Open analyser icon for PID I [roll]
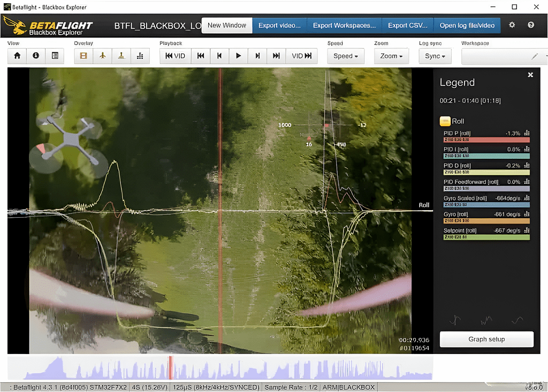 (x=527, y=149)
